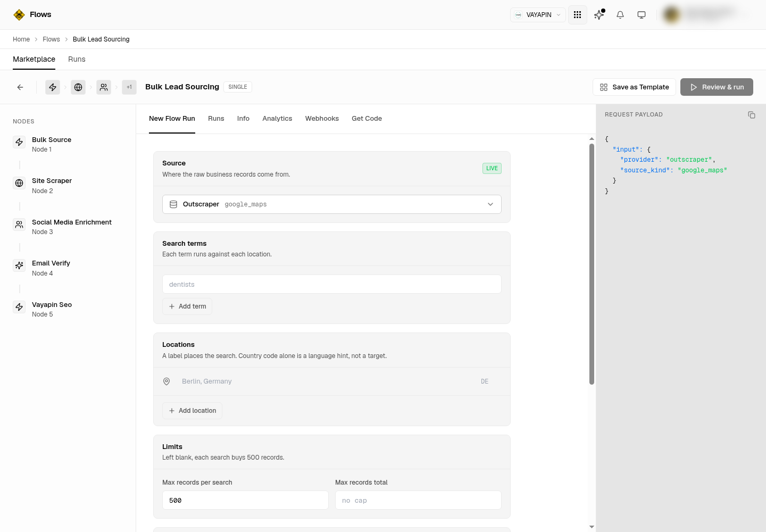The height and width of the screenshot is (532, 766).
Task: Click the Max records total field
Action: pos(418,500)
